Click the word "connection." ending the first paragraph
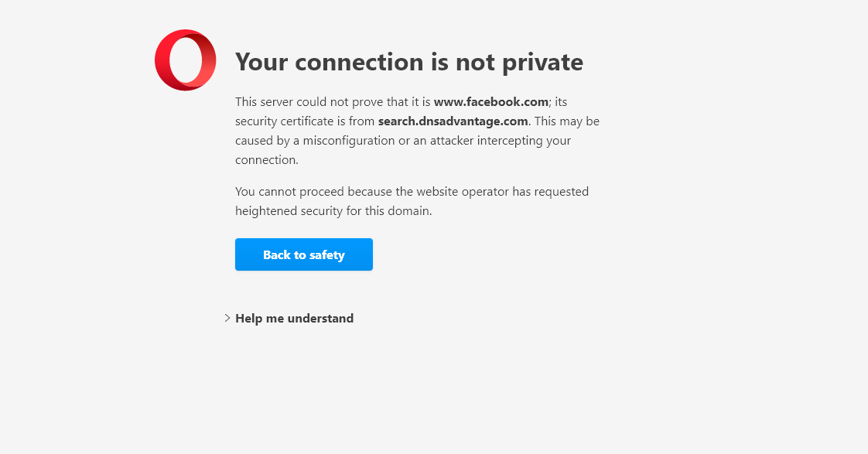868x454 pixels. pyautogui.click(x=266, y=160)
